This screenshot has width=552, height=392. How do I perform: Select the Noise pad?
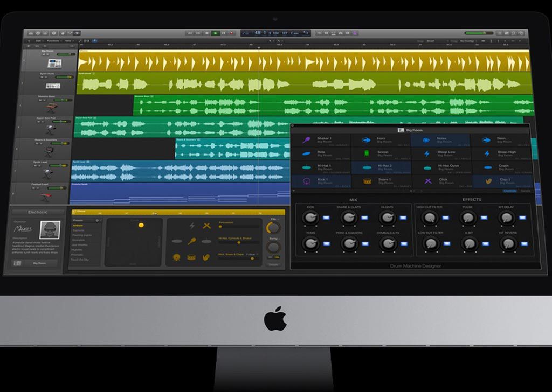pos(441,140)
